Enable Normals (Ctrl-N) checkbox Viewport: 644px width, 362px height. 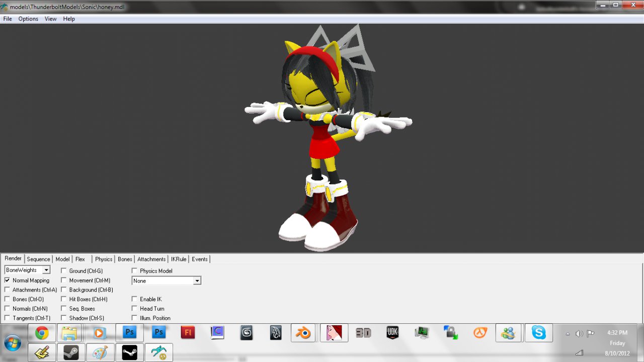click(x=7, y=308)
